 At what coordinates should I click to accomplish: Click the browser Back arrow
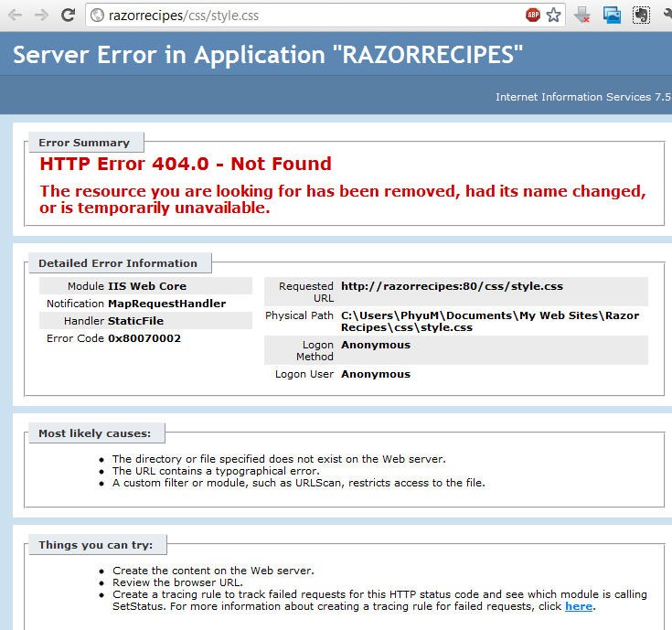coord(15,16)
